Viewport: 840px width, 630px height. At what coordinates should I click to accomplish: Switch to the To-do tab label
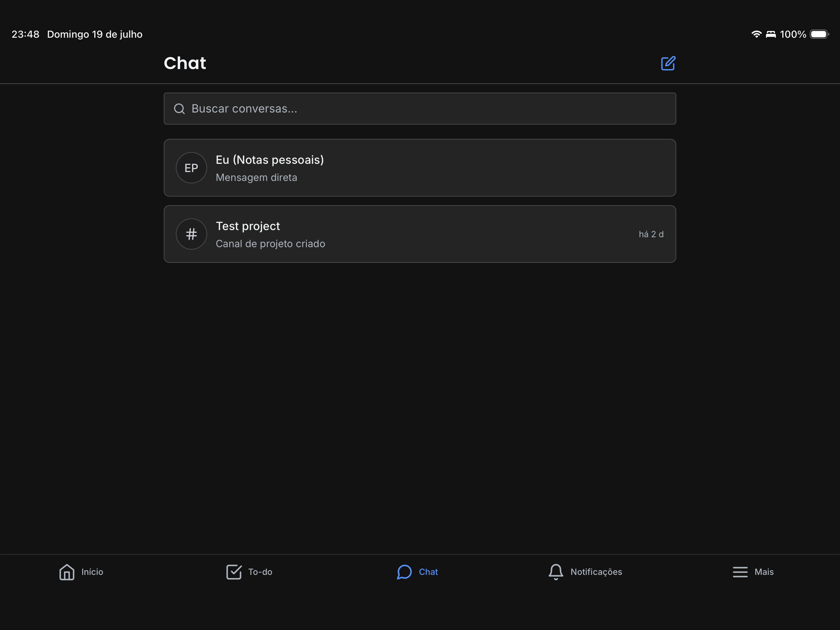tap(260, 572)
